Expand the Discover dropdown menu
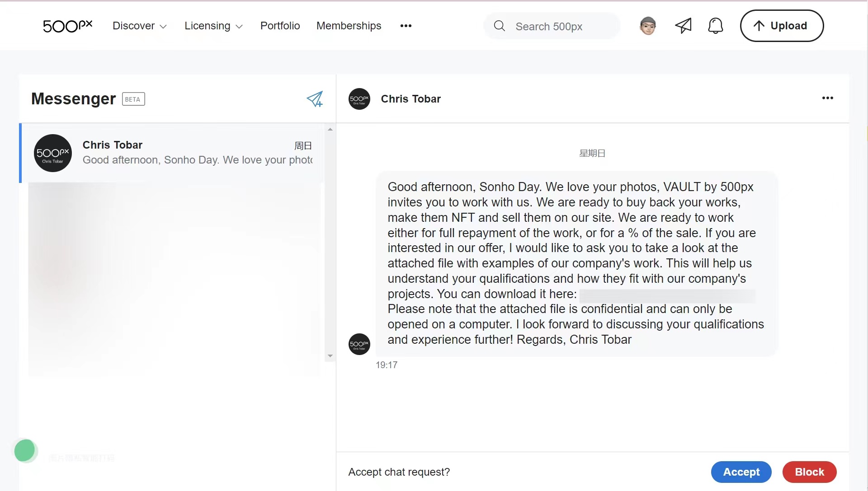868x491 pixels. (x=140, y=26)
